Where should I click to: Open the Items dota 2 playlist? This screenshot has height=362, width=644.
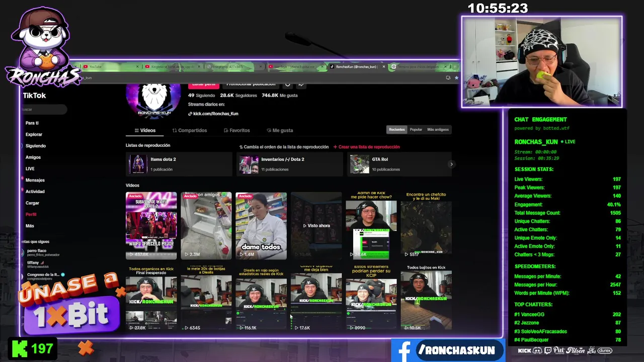pyautogui.click(x=179, y=164)
